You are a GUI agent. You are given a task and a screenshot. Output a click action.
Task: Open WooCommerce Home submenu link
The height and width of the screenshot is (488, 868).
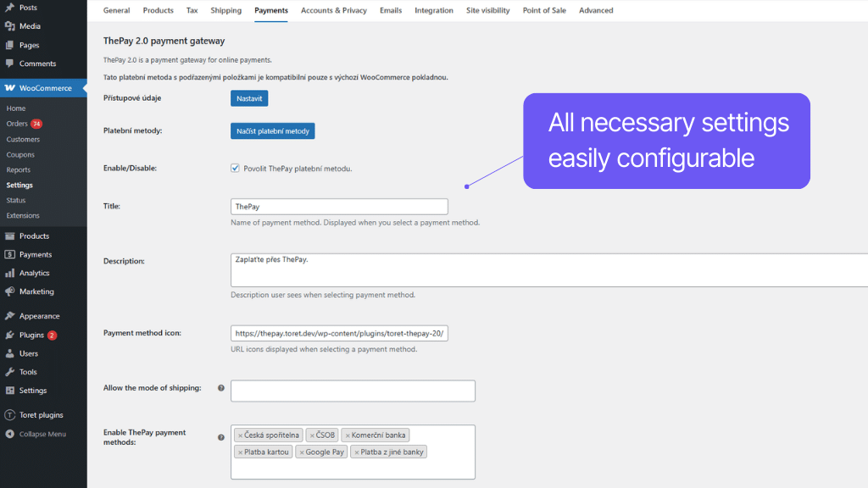pyautogui.click(x=16, y=108)
